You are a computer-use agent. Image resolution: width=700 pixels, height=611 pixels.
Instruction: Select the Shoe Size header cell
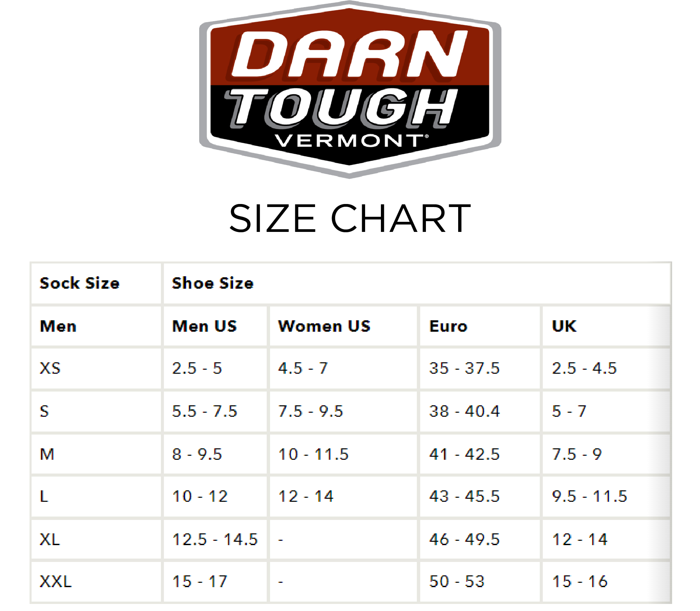pyautogui.click(x=417, y=283)
